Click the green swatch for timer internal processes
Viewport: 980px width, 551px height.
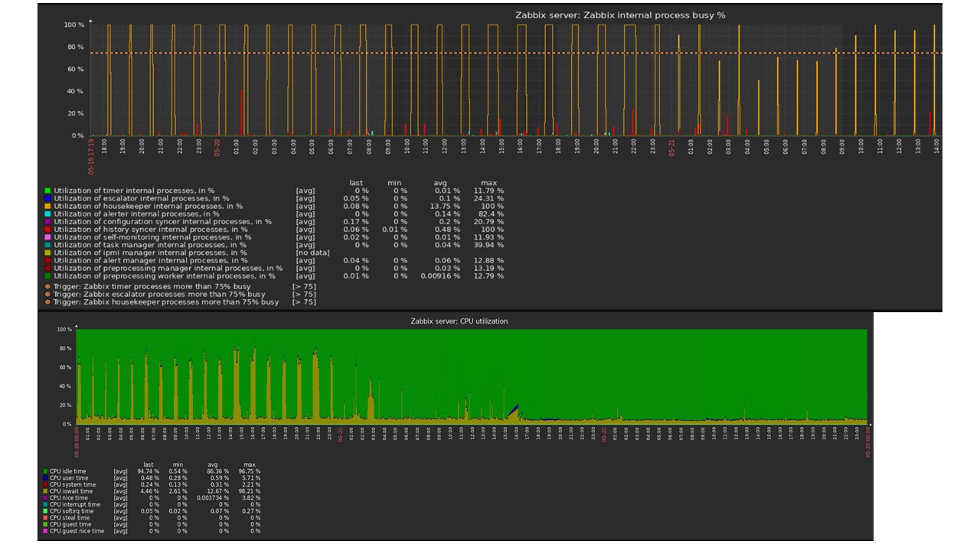47,191
